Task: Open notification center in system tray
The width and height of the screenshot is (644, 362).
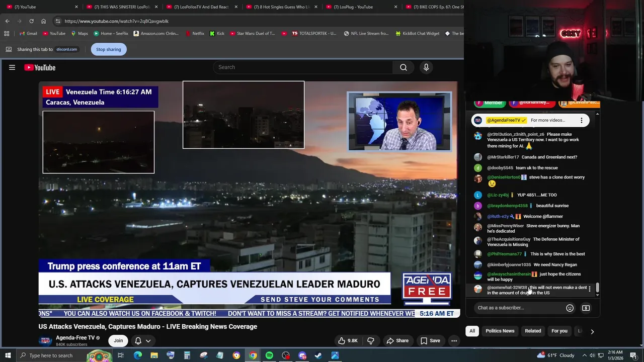Action: [633, 355]
